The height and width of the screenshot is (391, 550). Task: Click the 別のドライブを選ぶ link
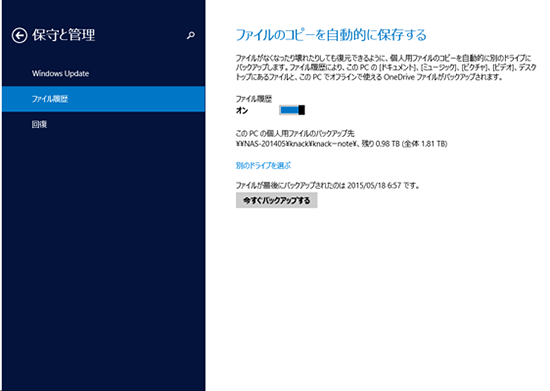(x=263, y=166)
